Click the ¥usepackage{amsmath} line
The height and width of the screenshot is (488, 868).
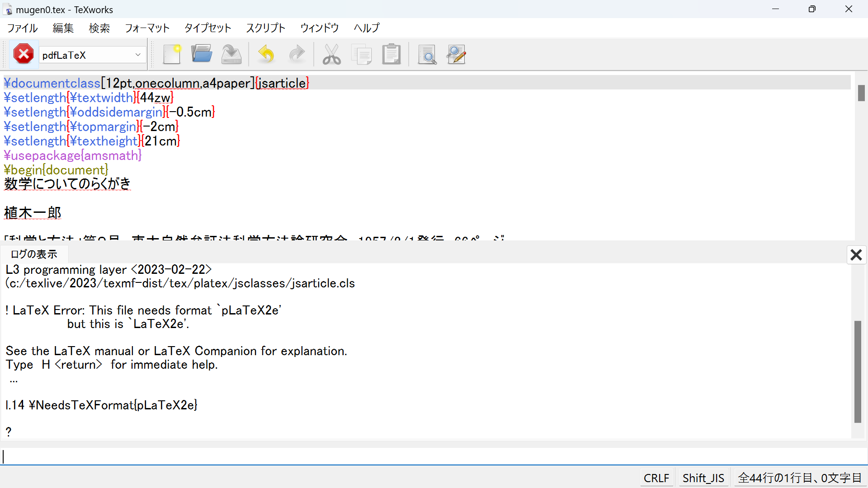pos(73,155)
